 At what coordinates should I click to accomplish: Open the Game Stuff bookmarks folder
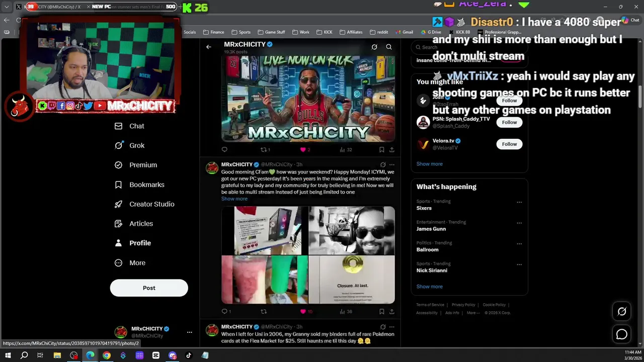[271, 32]
